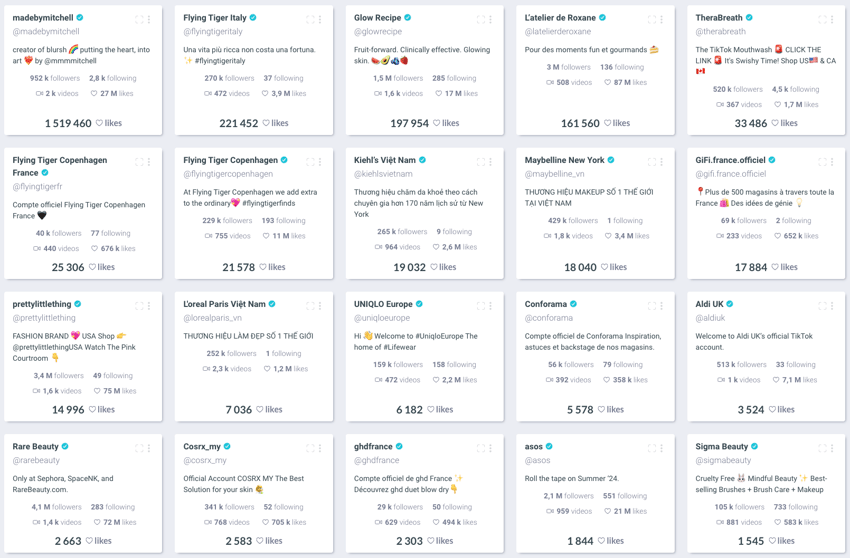
Task: Click the @glowrecipe handle
Action: pyautogui.click(x=378, y=32)
